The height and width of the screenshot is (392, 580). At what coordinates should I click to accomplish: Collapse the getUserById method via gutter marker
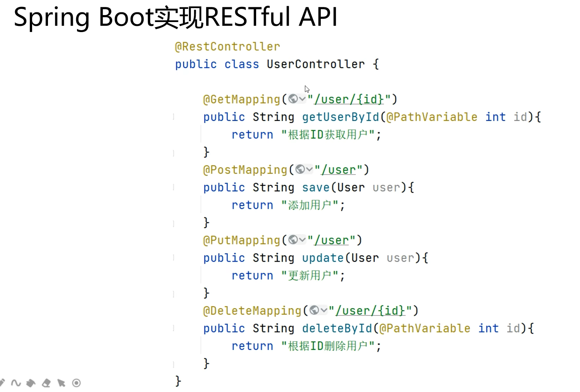click(x=174, y=117)
